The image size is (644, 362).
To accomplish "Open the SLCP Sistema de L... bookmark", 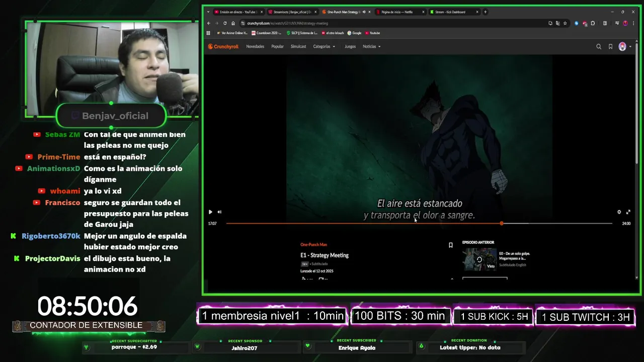I will pos(302,33).
